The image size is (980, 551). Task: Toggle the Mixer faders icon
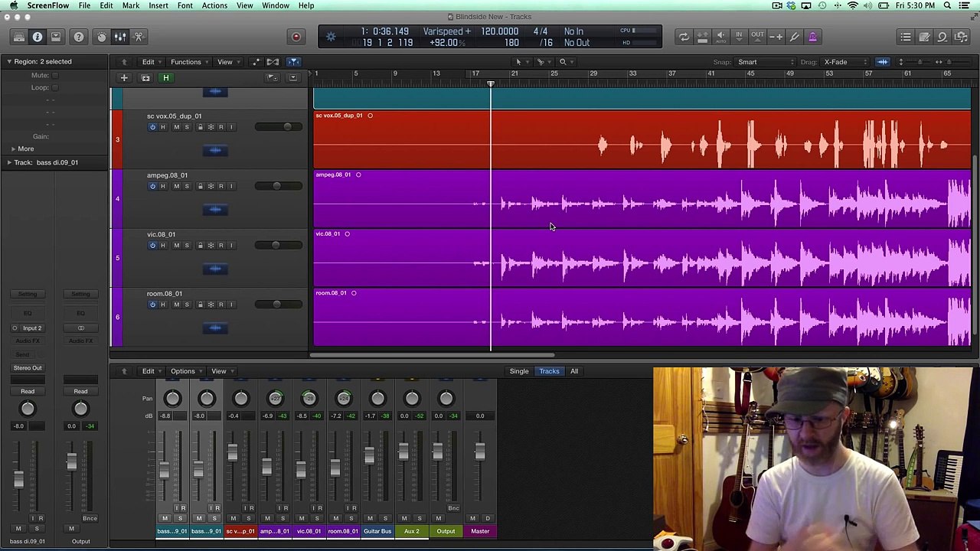120,37
